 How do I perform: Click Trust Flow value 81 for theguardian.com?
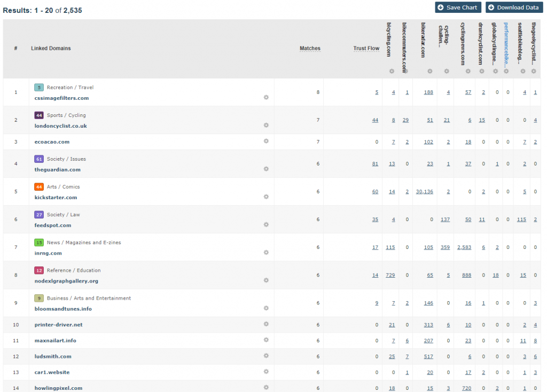[x=375, y=164]
